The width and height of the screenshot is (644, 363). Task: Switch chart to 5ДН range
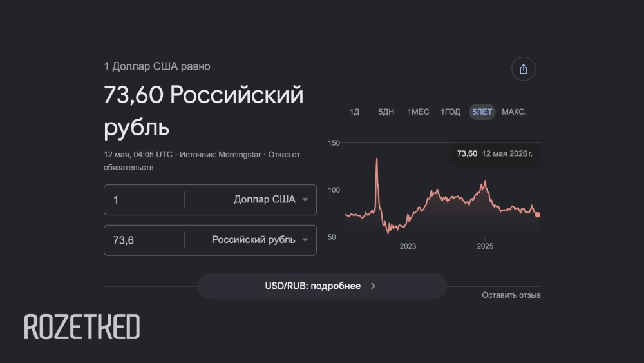[386, 112]
